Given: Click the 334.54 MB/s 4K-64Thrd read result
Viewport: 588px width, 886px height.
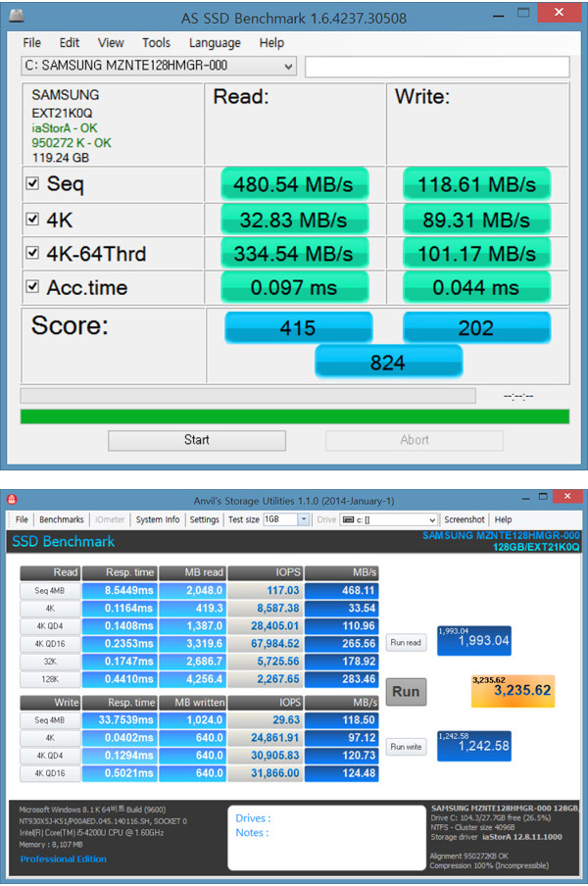Looking at the screenshot, I should (x=294, y=253).
